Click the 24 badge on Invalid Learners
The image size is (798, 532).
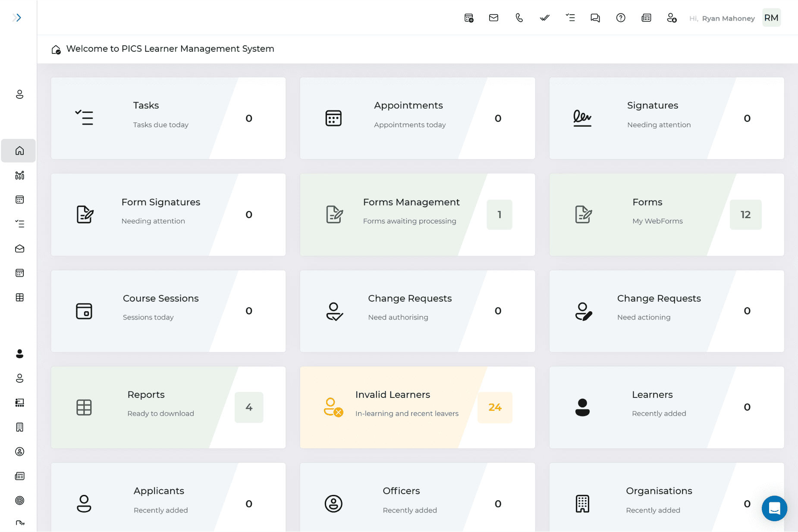pos(495,407)
